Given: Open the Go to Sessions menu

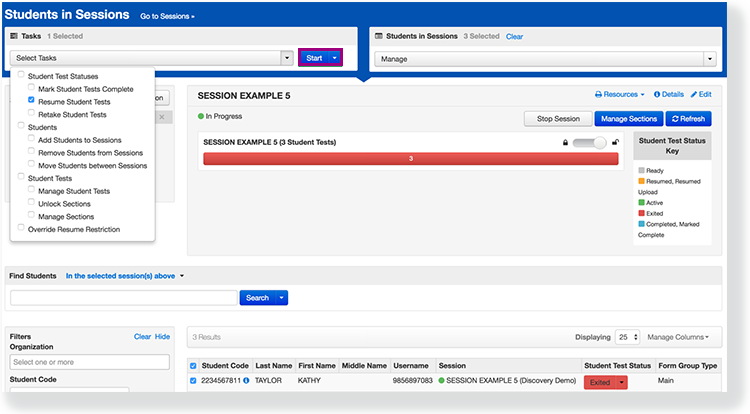Looking at the screenshot, I should click(x=167, y=17).
